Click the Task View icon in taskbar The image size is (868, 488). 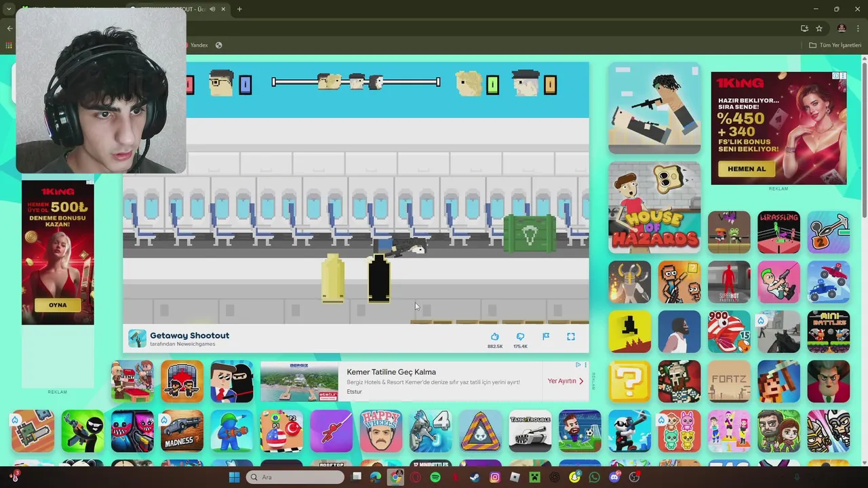click(x=357, y=477)
